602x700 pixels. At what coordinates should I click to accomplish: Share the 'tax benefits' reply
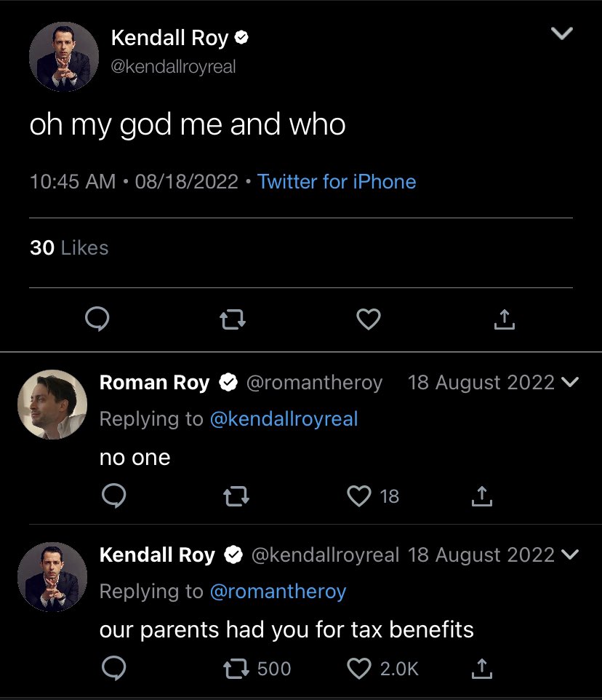[x=481, y=668]
